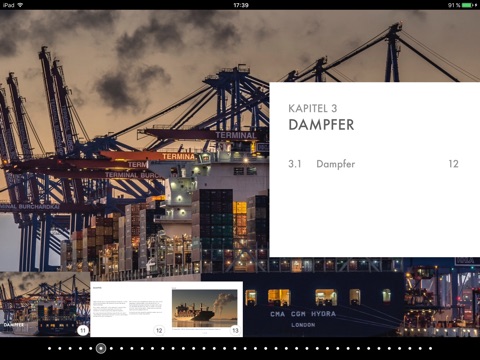Viewport: 480px width, 360px height.
Task: Select the dot just before the highlighted one
Action: click(91, 349)
